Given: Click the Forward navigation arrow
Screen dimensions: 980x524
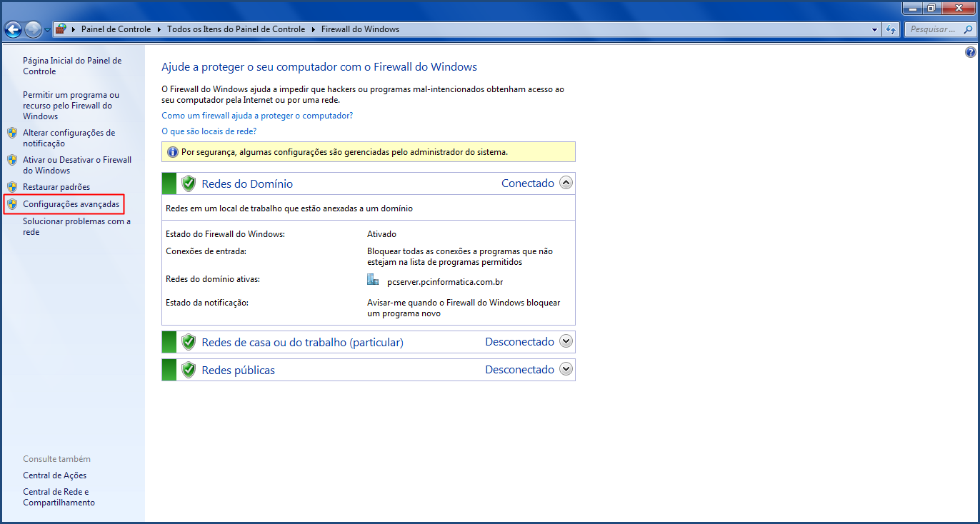Looking at the screenshot, I should [33, 29].
